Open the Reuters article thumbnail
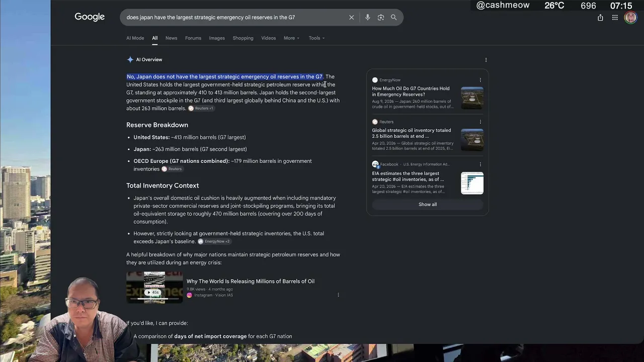 472,140
